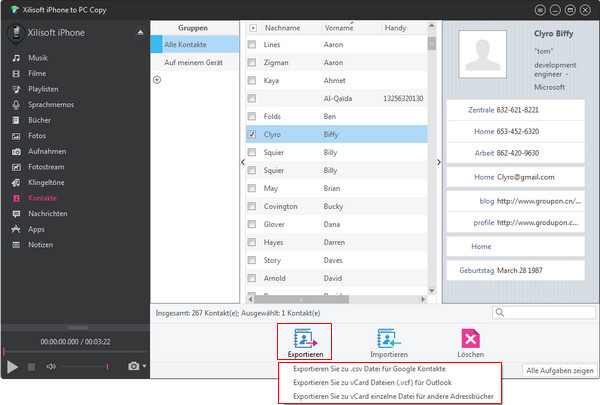This screenshot has height=405, width=600.
Task: Select the Fotos picture icon
Action: (x=16, y=136)
